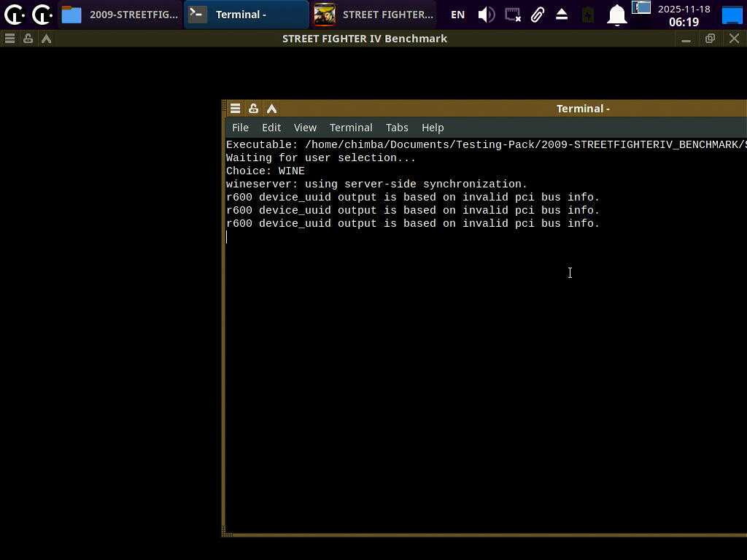This screenshot has height=560, width=747.
Task: Click the Terminal window title text
Action: point(583,109)
